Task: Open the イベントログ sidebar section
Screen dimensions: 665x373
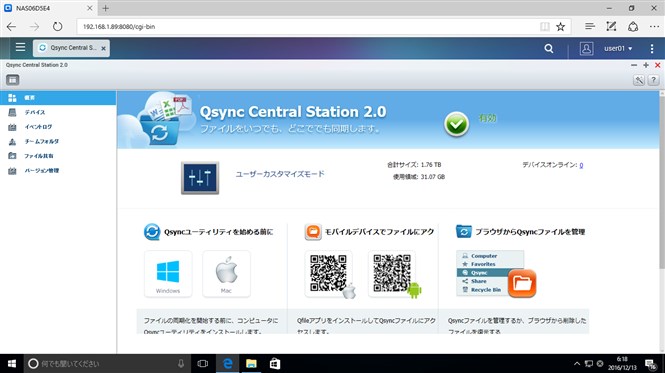Action: click(58, 127)
